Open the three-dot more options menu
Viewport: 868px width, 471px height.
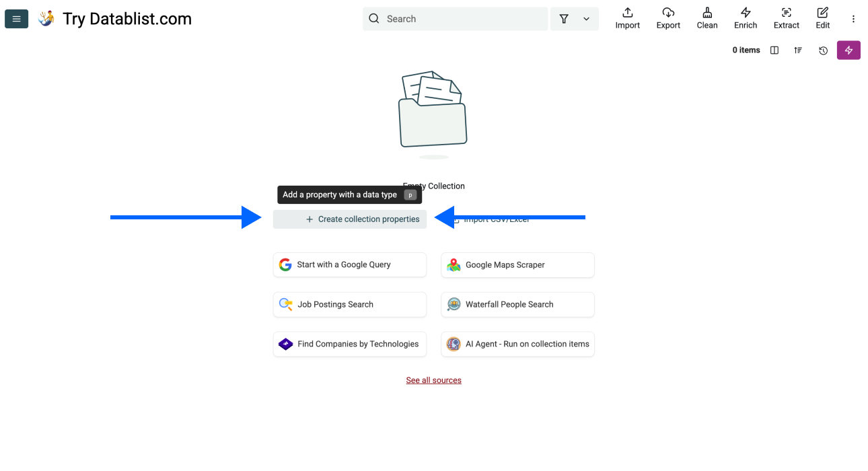(853, 19)
